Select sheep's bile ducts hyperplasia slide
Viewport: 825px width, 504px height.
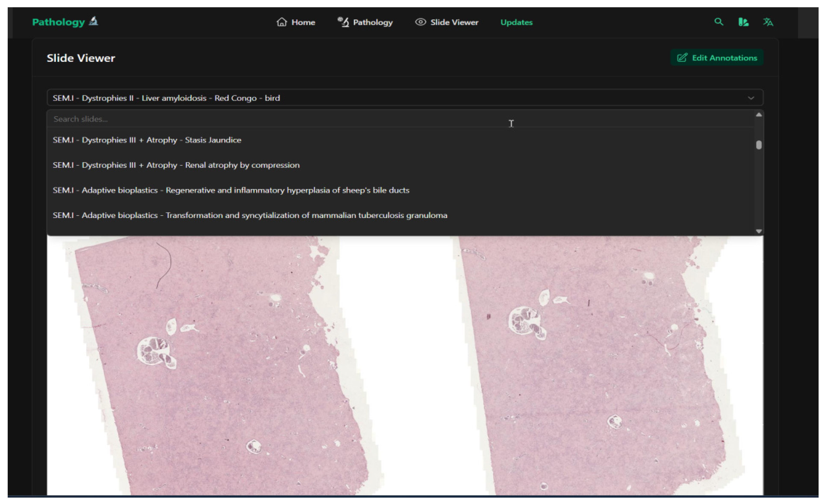[231, 190]
